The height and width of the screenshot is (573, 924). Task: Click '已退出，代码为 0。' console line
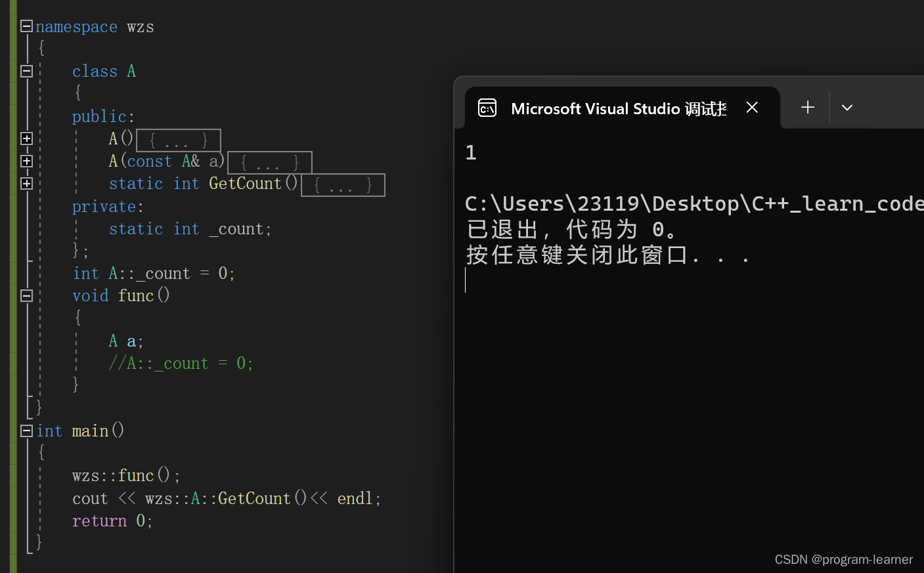[572, 230]
